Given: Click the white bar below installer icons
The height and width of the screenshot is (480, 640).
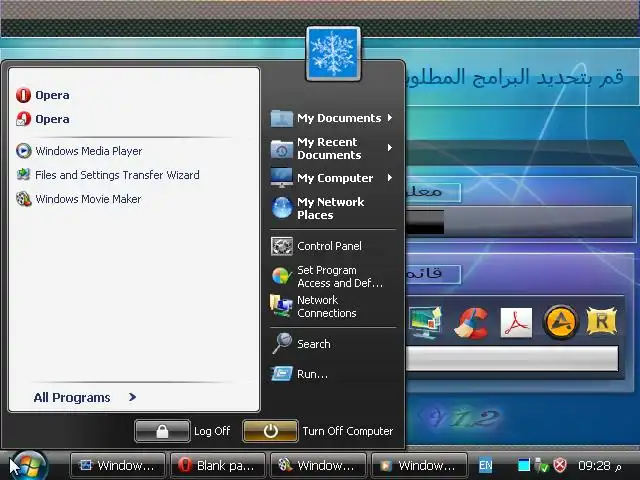Looking at the screenshot, I should [512, 358].
